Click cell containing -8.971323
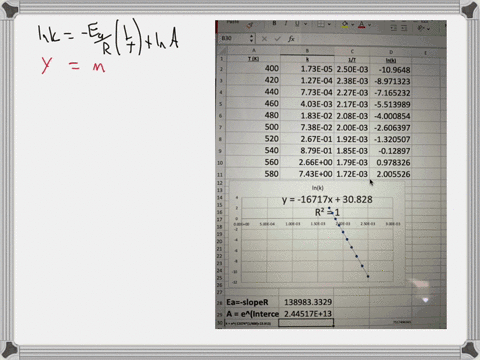 click(391, 81)
